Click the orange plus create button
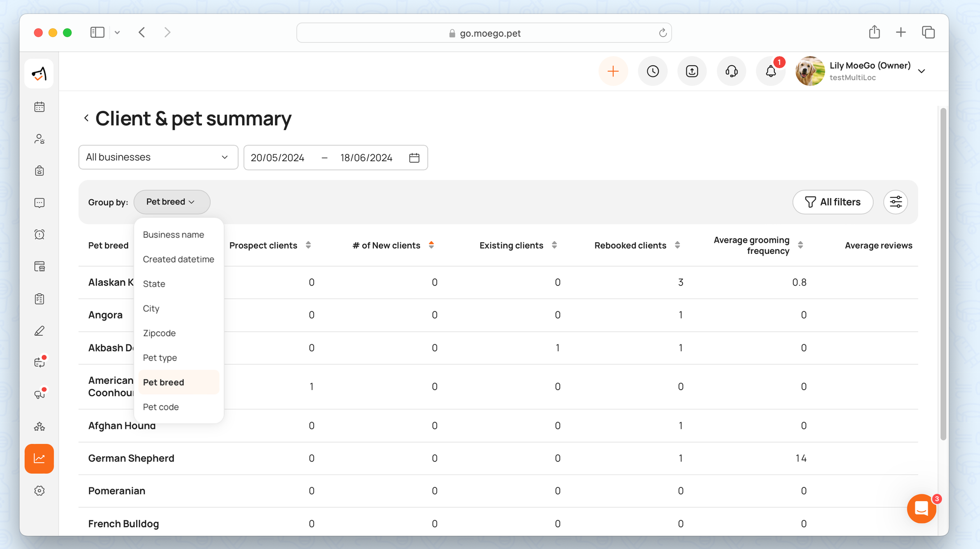This screenshot has width=980, height=549. [613, 72]
